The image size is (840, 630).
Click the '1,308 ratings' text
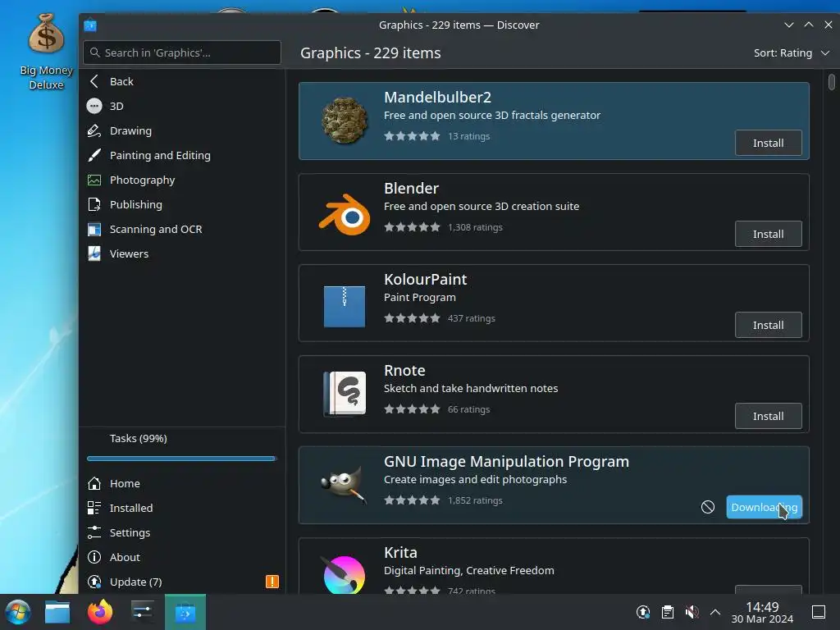(x=475, y=227)
